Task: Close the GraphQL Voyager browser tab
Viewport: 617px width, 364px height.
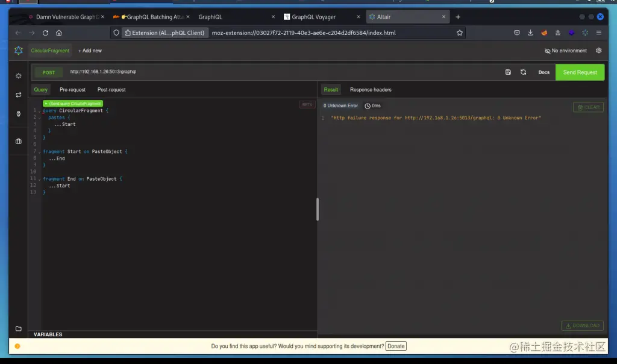Action: 358,17
